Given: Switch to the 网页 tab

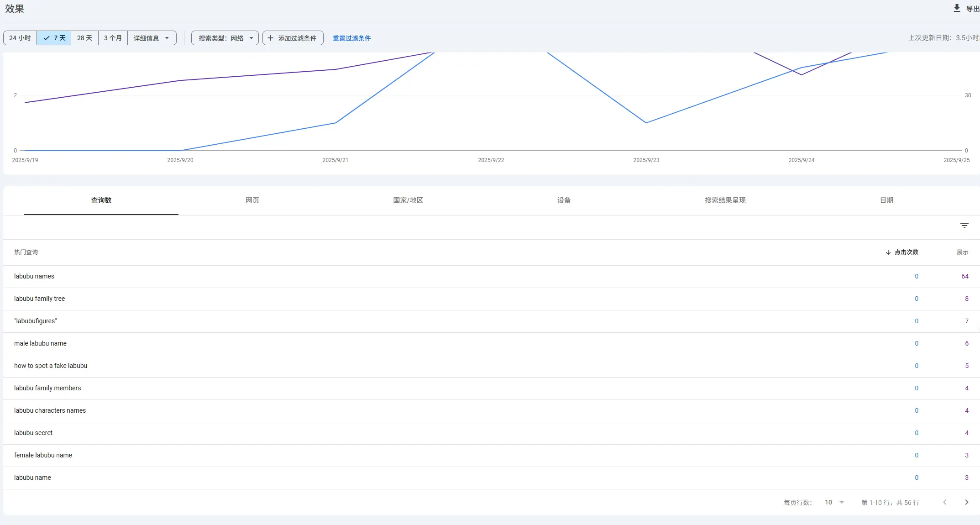Looking at the screenshot, I should (252, 200).
